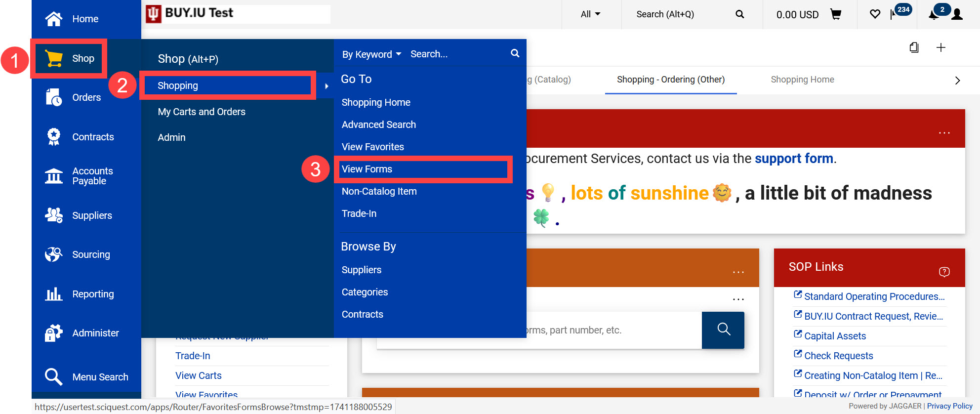
Task: Open the Capital Assets link text
Action: coord(835,336)
